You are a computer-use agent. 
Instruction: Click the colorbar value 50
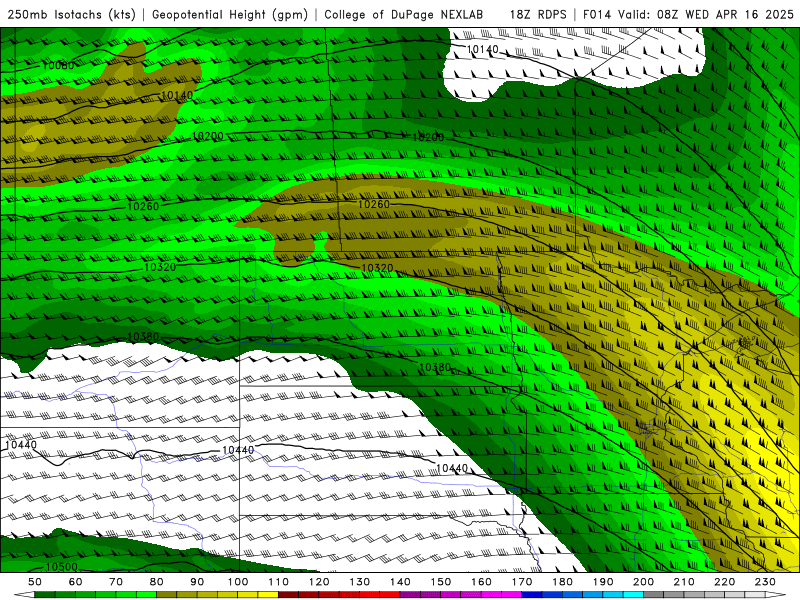35,582
